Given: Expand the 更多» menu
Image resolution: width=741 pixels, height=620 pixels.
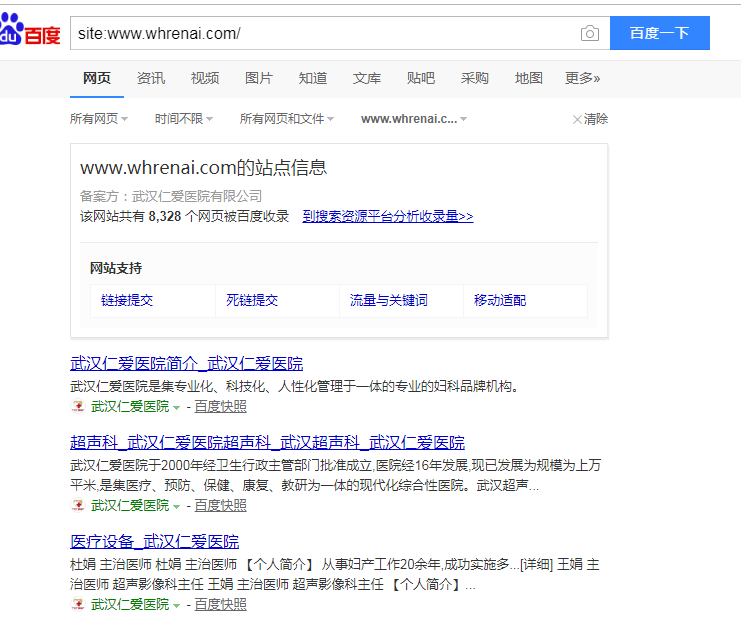Looking at the screenshot, I should (582, 78).
